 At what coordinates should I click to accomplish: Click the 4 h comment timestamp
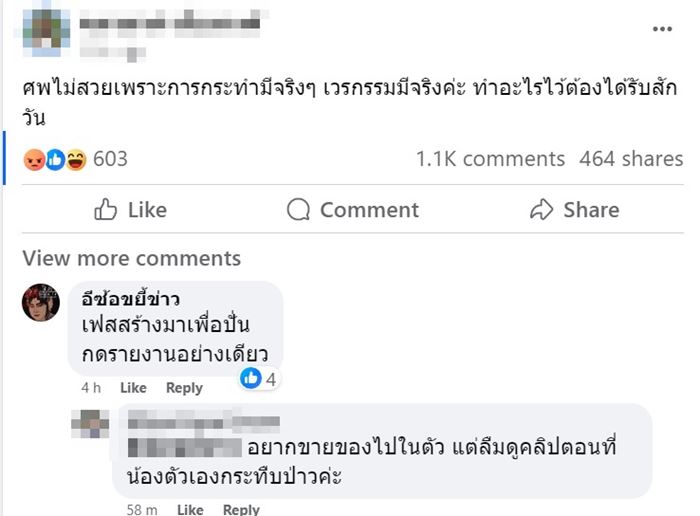(92, 388)
